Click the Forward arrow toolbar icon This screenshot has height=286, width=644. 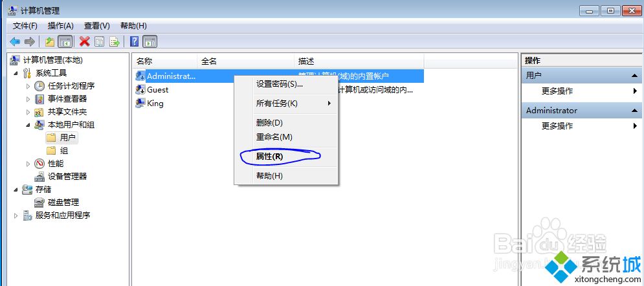click(30, 41)
